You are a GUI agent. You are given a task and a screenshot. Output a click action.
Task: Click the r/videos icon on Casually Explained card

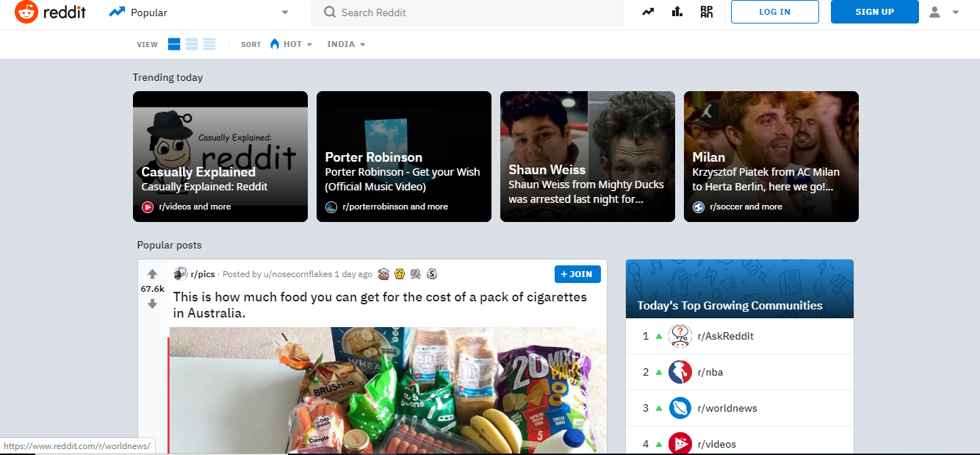pos(148,207)
